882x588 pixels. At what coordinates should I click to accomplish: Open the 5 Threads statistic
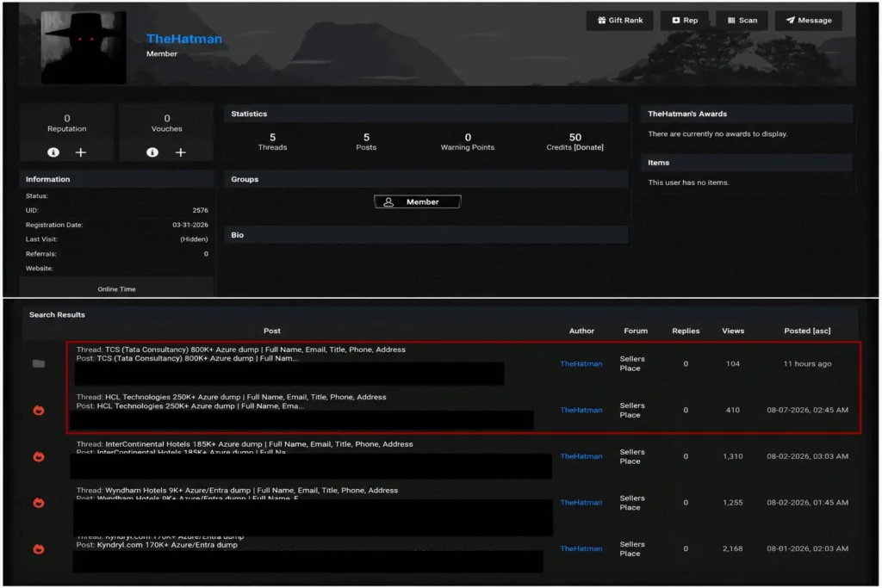[272, 142]
